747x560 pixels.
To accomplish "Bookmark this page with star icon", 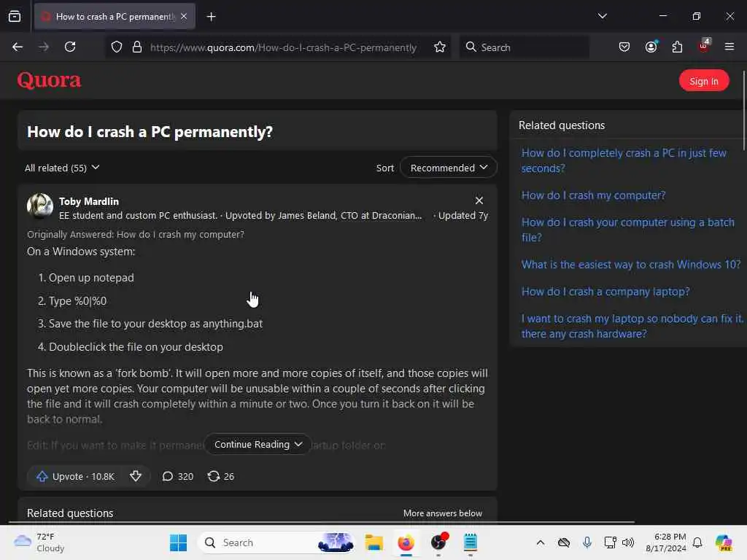I will coord(440,47).
